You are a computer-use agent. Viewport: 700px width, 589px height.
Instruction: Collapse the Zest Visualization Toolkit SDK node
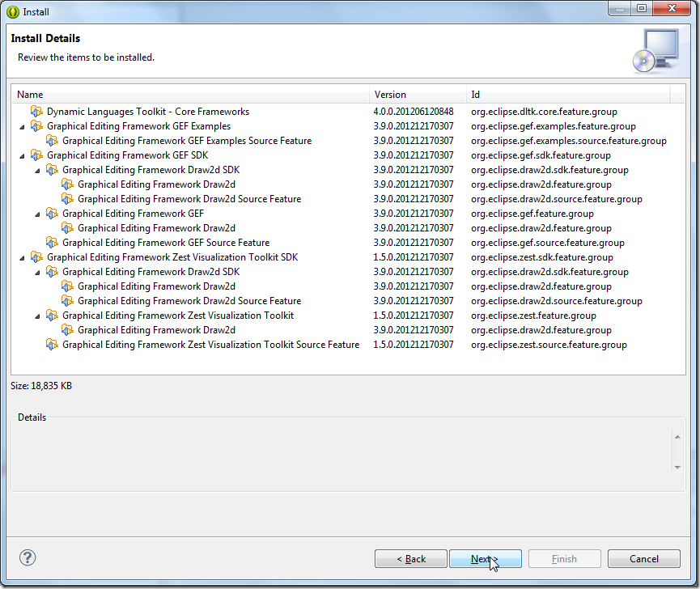[x=23, y=258]
